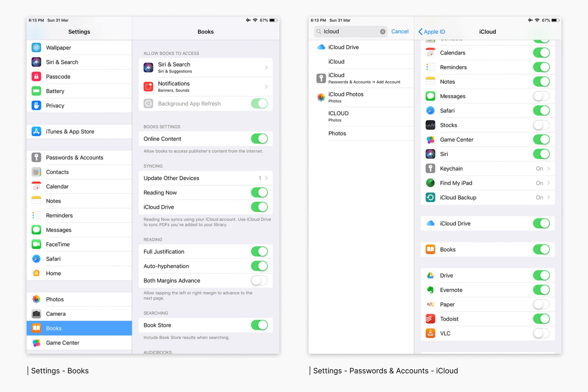Tap the FaceTime app icon
Image resolution: width=588 pixels, height=392 pixels.
(36, 244)
